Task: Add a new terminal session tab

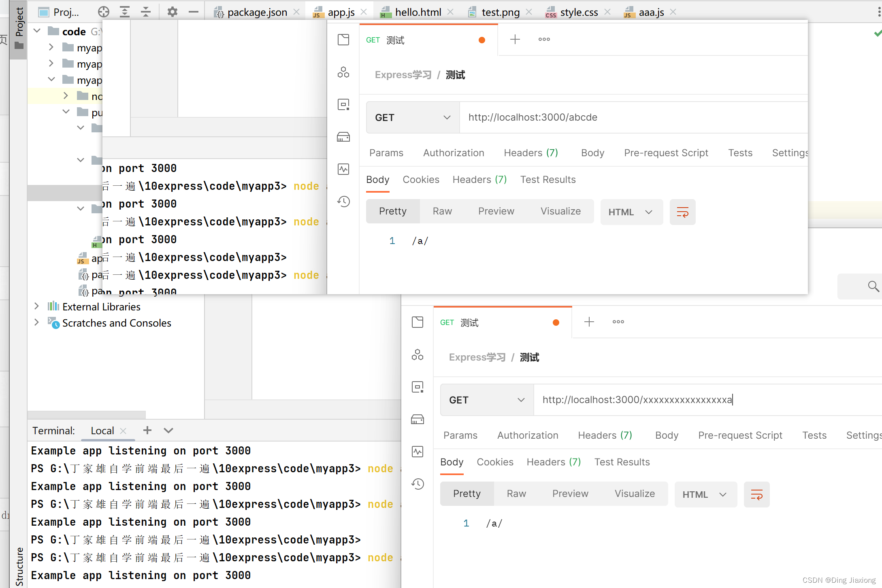Action: (147, 431)
